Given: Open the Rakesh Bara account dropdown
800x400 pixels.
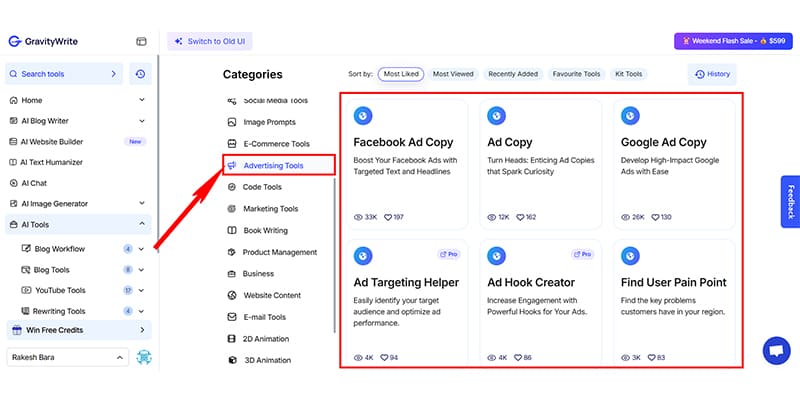Looking at the screenshot, I should [67, 358].
